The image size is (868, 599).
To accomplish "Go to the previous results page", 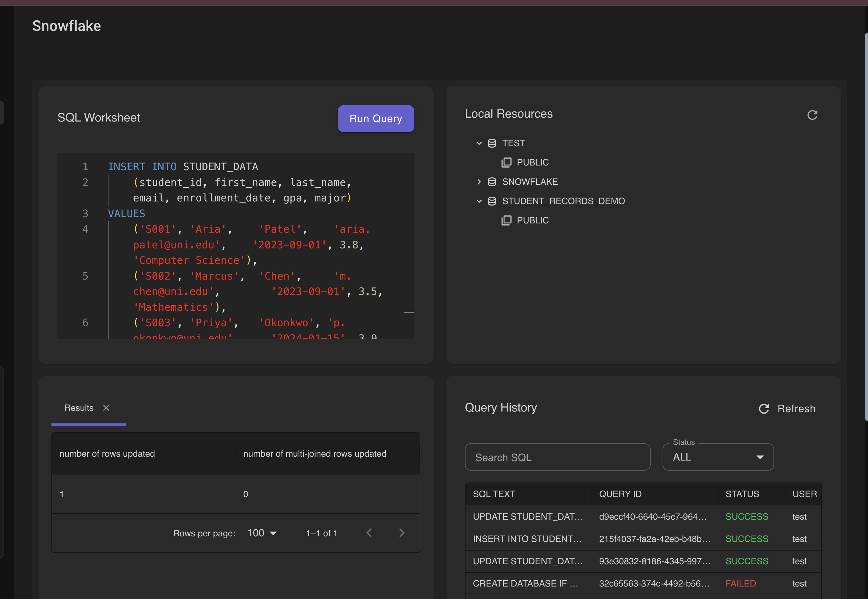I will click(x=369, y=533).
